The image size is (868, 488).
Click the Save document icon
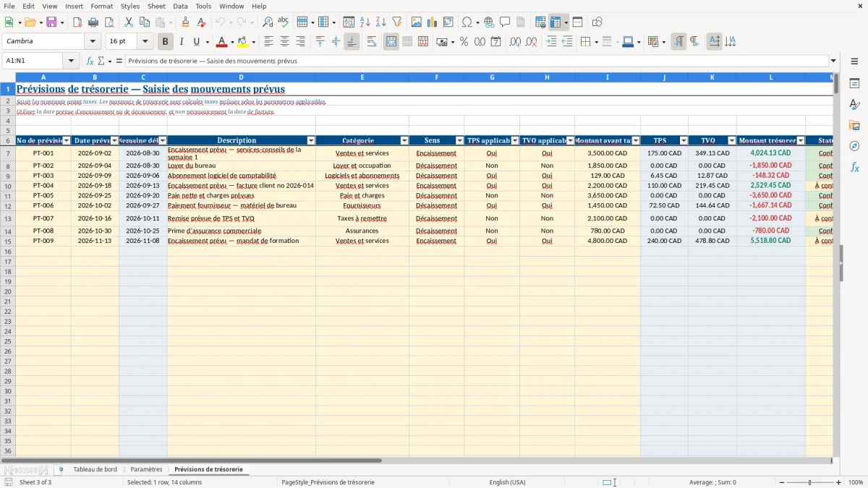51,22
